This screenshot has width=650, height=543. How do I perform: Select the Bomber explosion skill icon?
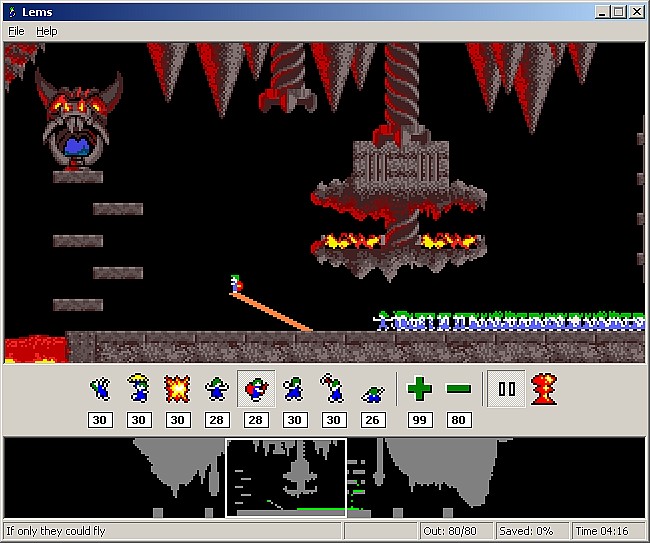[x=177, y=388]
